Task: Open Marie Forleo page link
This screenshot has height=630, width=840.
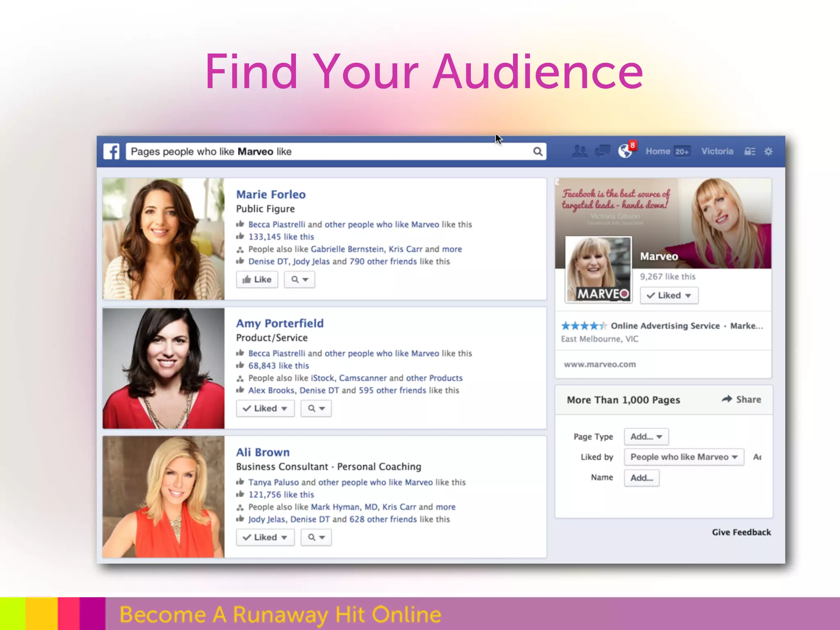Action: tap(271, 194)
